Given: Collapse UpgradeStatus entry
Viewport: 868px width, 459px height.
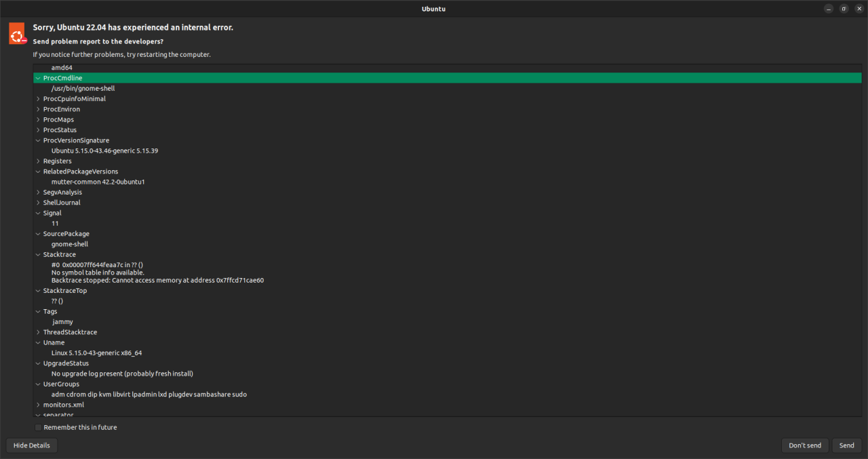Looking at the screenshot, I should click(38, 363).
